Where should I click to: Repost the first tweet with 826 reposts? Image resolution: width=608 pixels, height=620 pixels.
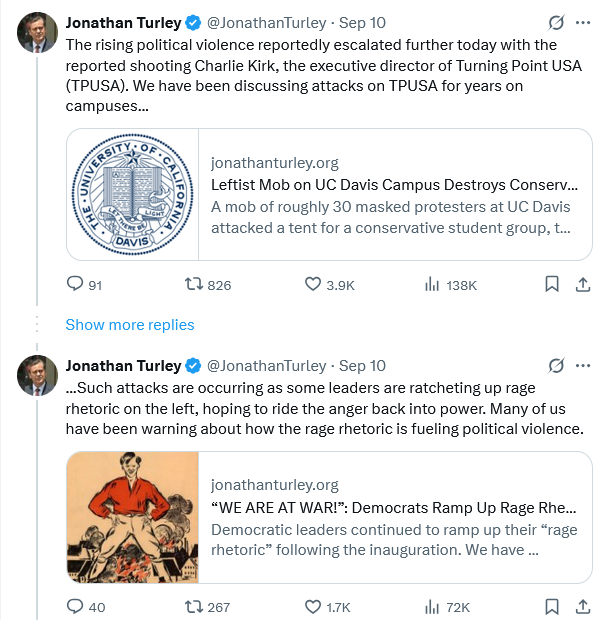click(x=194, y=285)
